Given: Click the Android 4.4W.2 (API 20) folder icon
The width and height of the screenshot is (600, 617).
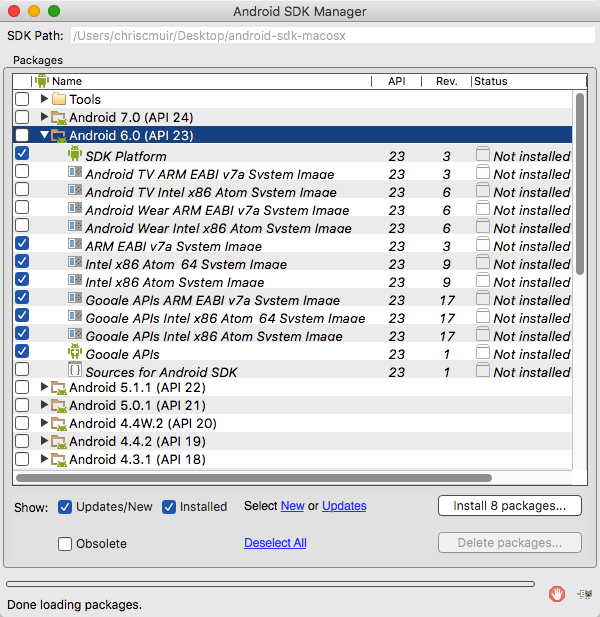Looking at the screenshot, I should pos(59,423).
